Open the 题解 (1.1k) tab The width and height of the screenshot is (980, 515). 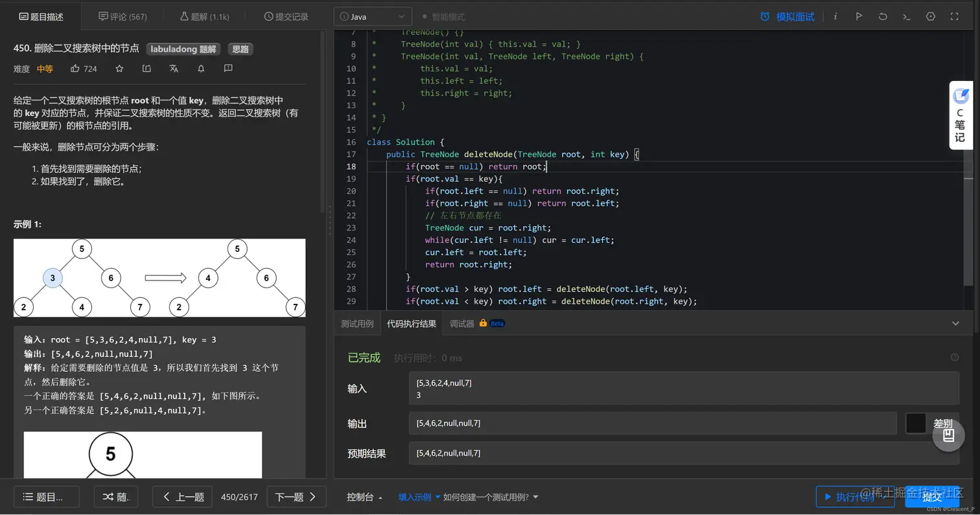coord(204,17)
